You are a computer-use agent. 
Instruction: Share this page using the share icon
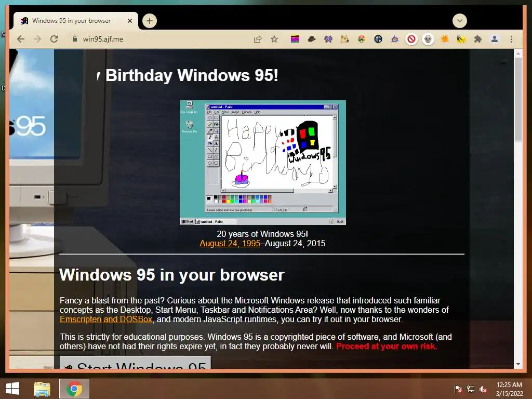pyautogui.click(x=258, y=39)
